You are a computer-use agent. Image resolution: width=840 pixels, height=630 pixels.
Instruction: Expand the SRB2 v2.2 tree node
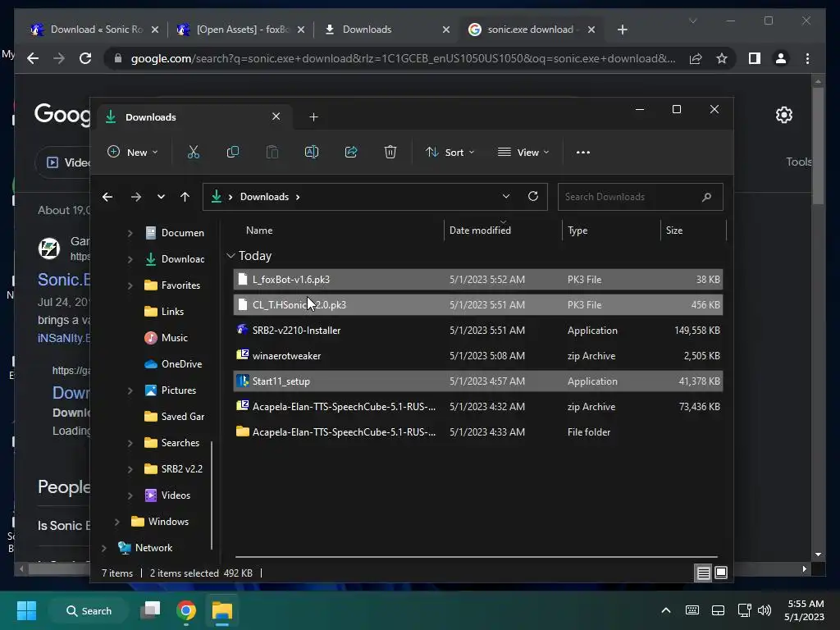click(x=130, y=469)
